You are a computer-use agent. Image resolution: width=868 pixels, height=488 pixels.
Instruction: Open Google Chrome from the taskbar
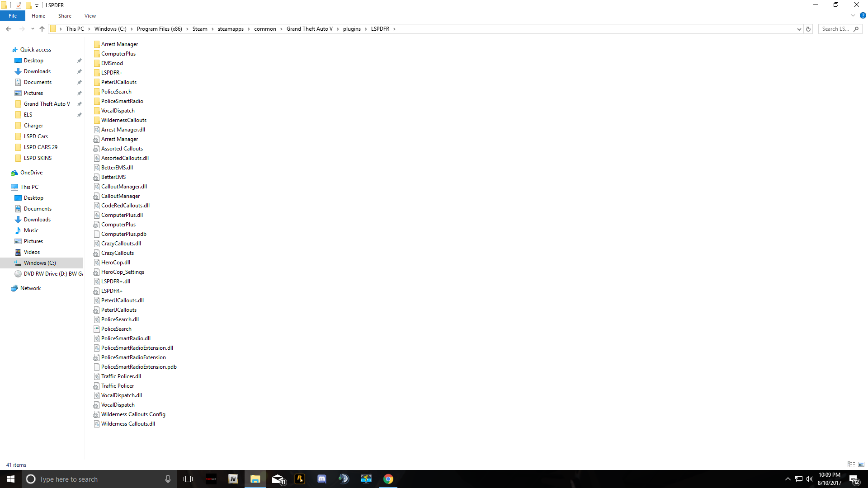click(x=388, y=479)
